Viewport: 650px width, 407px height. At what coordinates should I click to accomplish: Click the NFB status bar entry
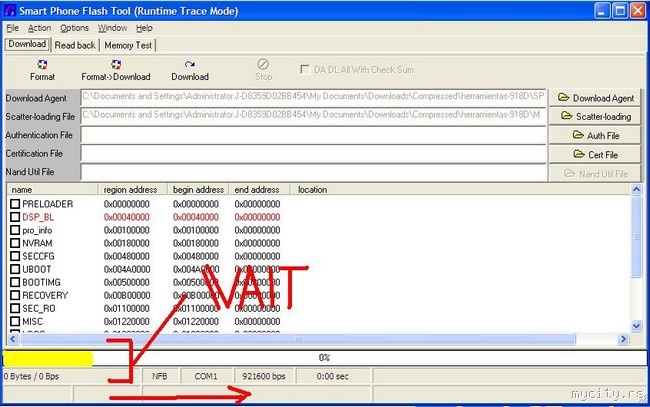160,376
